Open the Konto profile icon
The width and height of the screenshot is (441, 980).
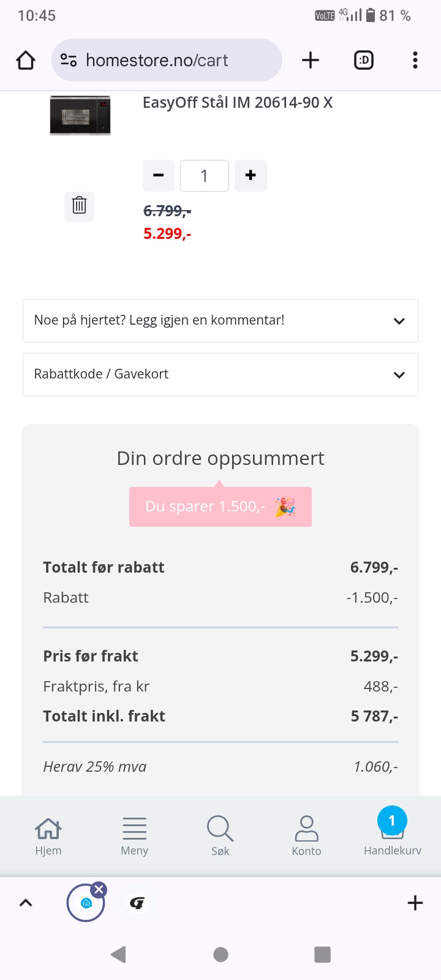coord(306,835)
